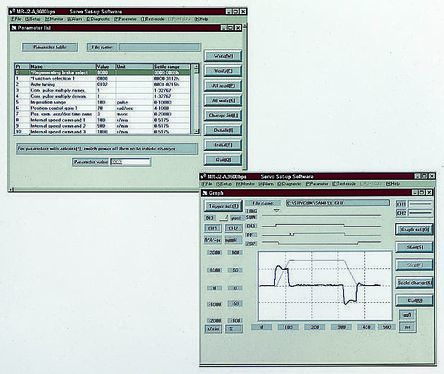Open the Diagnostic menu in upper window

coord(98,19)
